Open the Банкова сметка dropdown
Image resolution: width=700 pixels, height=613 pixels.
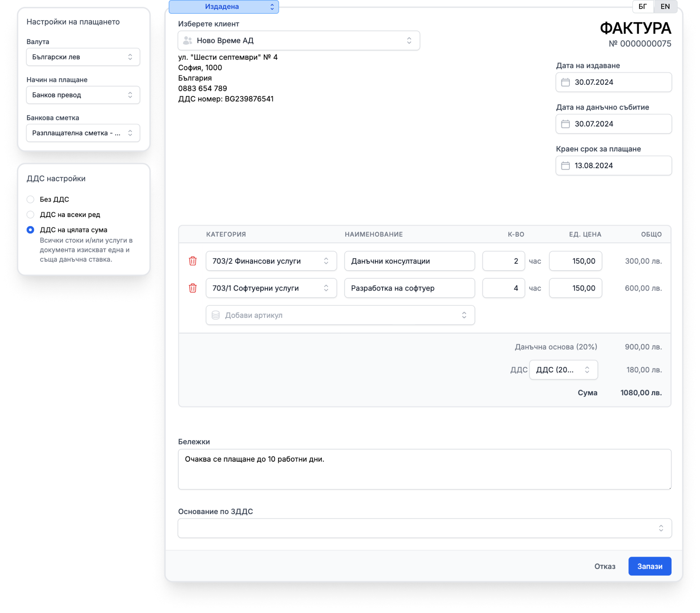(83, 133)
